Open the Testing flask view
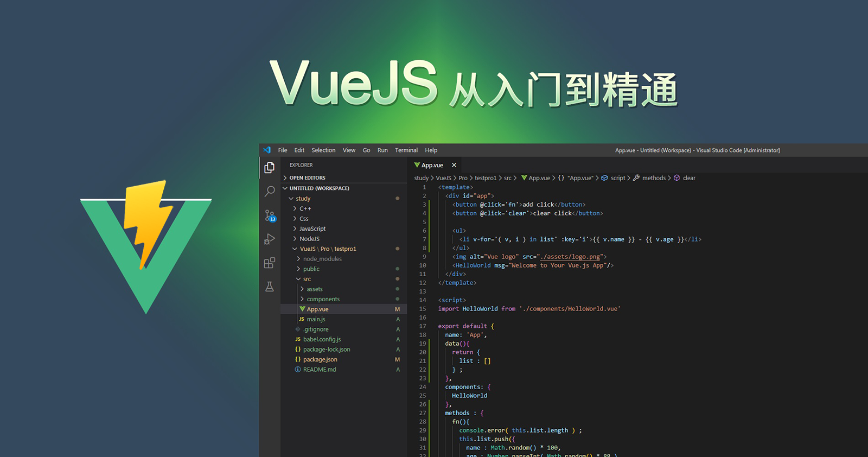 pos(270,287)
